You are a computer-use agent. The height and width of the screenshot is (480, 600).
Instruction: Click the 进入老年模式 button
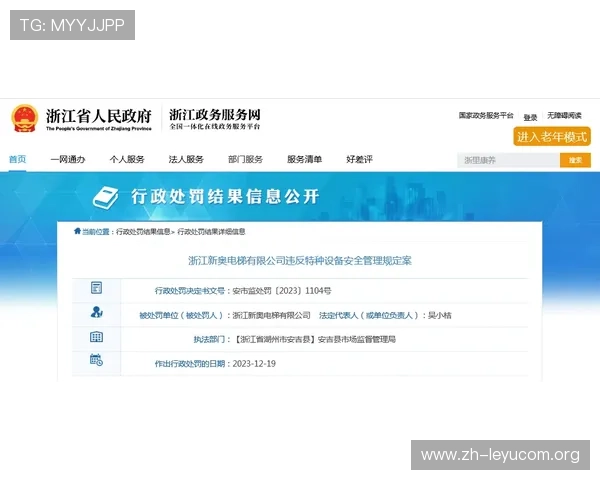552,137
